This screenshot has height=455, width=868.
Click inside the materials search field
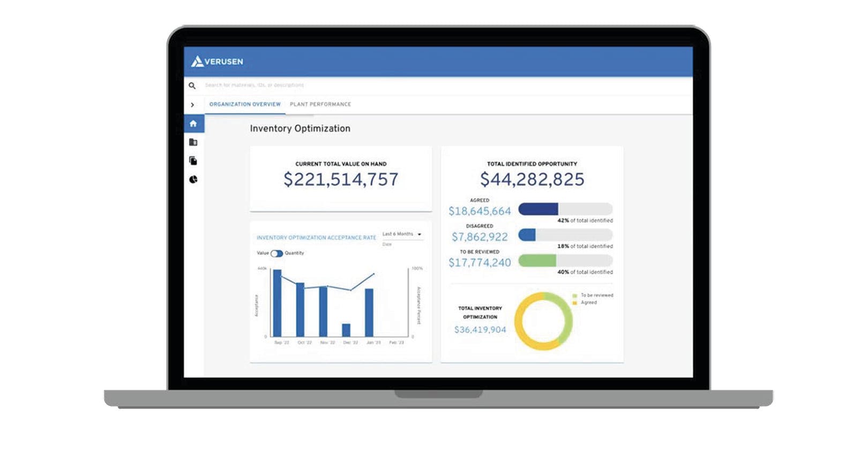click(x=375, y=85)
